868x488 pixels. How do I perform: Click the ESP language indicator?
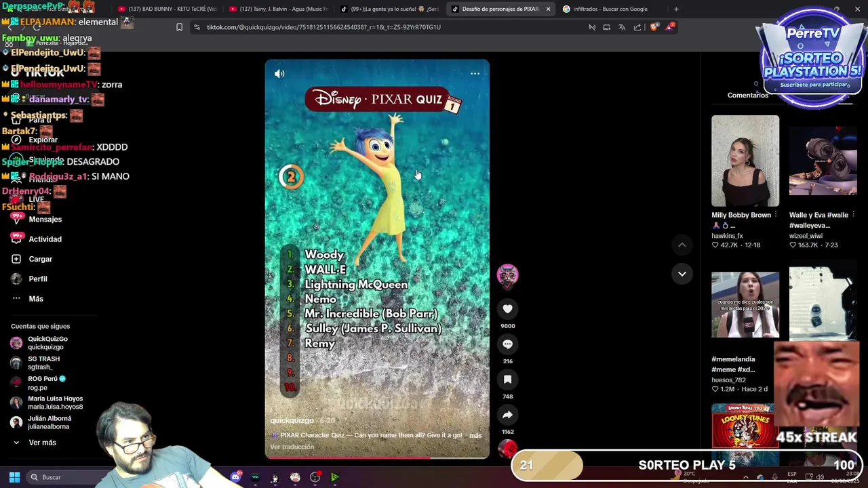792,474
